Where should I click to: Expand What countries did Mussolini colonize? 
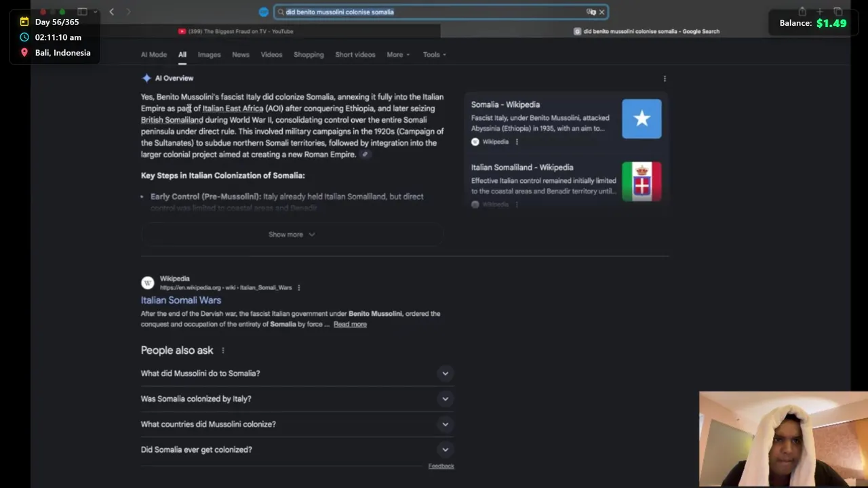pyautogui.click(x=297, y=424)
